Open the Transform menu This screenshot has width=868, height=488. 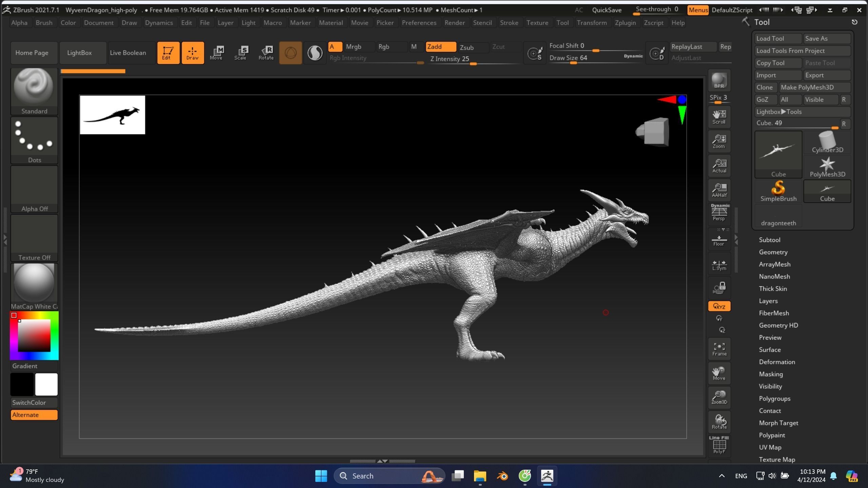pyautogui.click(x=592, y=23)
